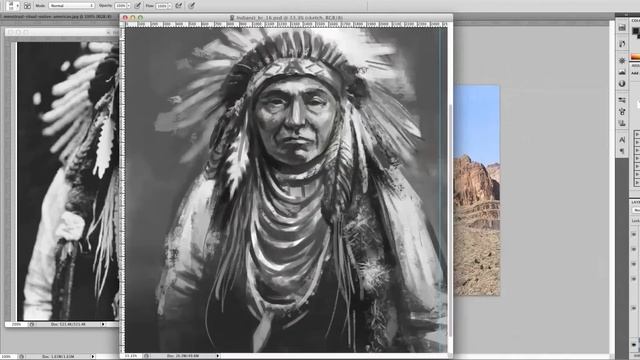Image resolution: width=640 pixels, height=360 pixels.
Task: Toggle tablet pressure for size icon
Action: [191, 5]
